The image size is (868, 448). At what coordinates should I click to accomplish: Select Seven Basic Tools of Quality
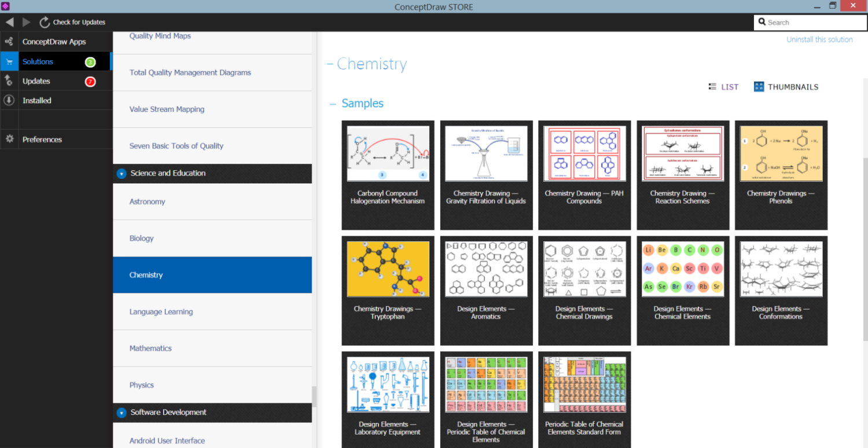(x=212, y=146)
